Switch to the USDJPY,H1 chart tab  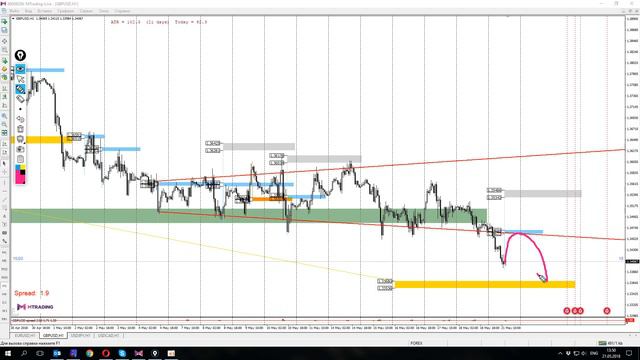(80, 336)
